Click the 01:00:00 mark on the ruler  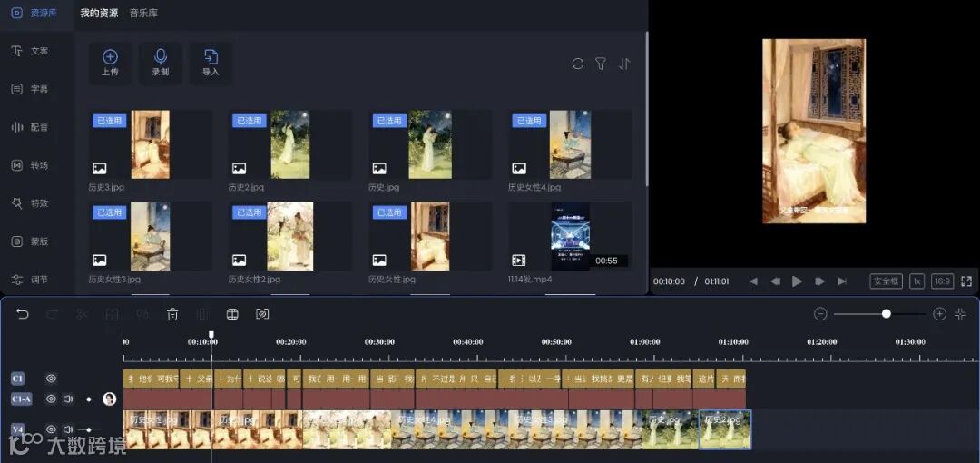(644, 342)
